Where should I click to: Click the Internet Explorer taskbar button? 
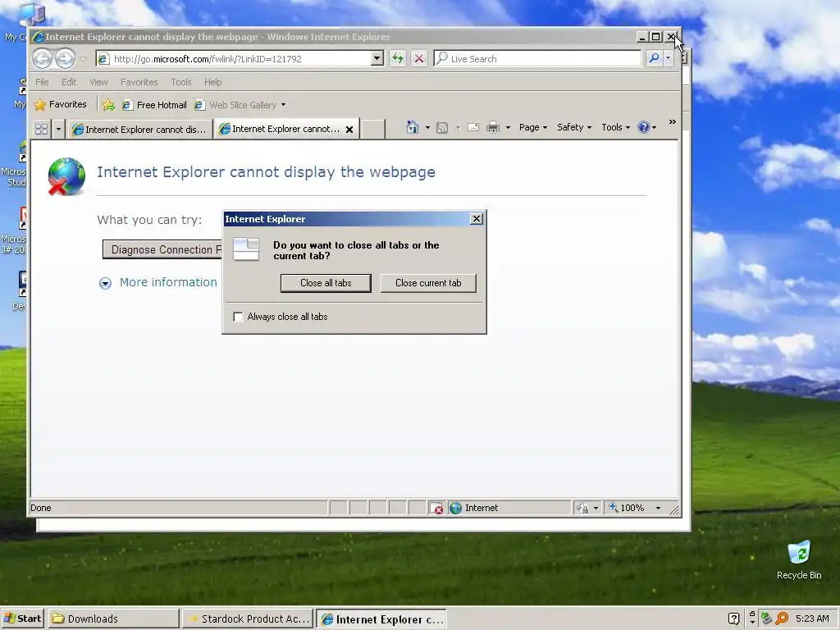[381, 619]
